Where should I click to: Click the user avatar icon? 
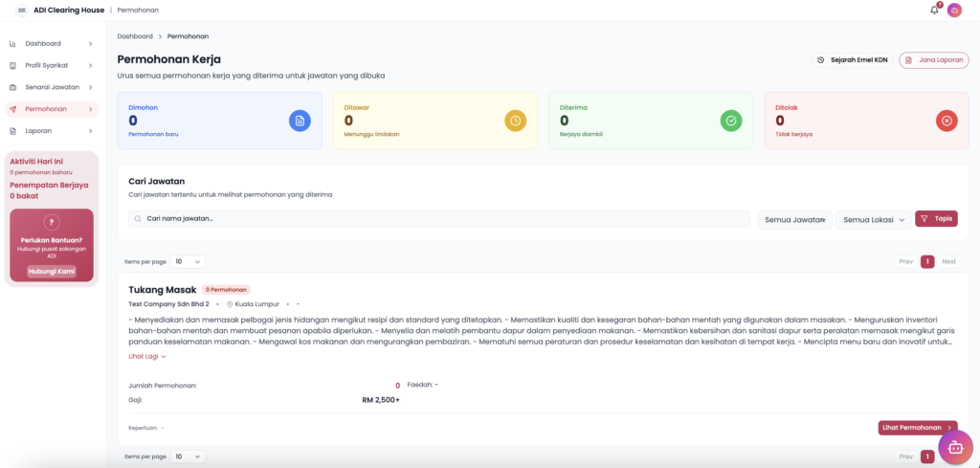pyautogui.click(x=954, y=10)
